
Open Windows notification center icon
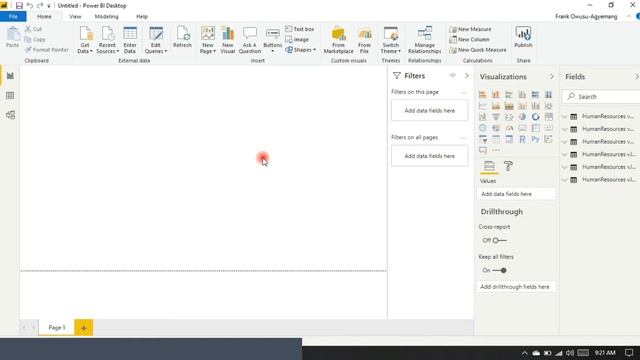click(x=629, y=353)
